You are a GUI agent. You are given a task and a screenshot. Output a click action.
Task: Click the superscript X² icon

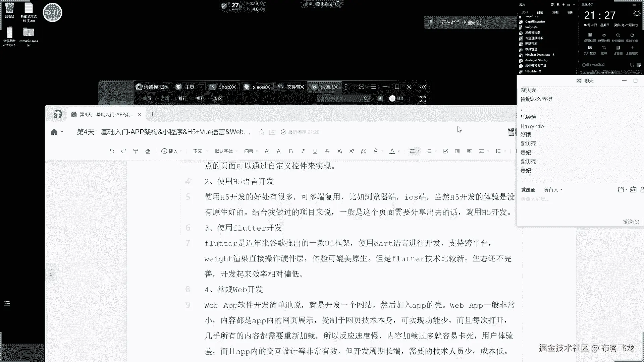click(x=352, y=151)
